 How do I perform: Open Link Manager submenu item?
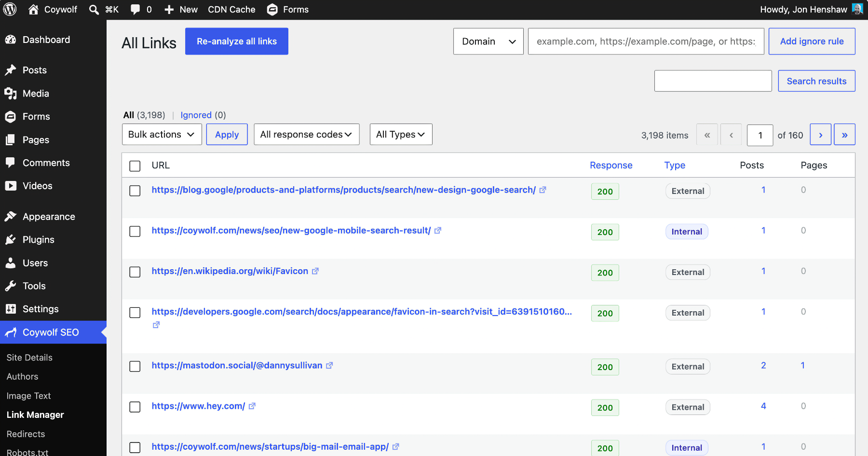pos(35,415)
